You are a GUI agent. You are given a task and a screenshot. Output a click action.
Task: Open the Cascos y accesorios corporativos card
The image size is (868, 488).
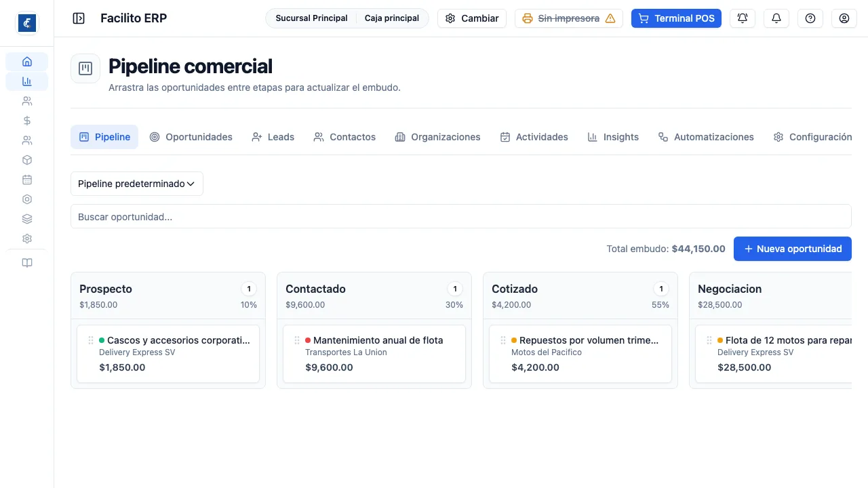pos(168,354)
